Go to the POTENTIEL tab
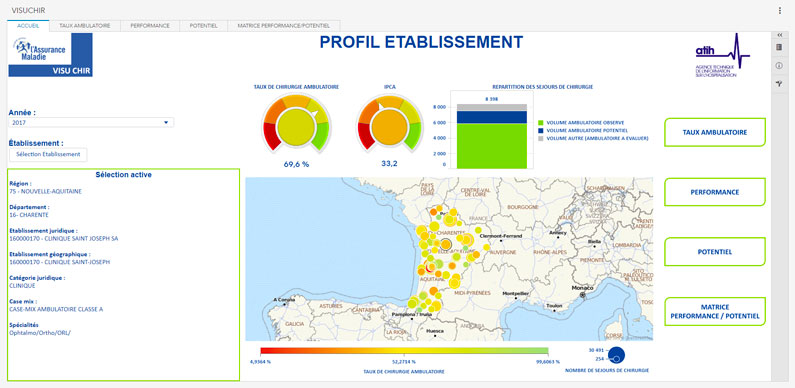795x388 pixels. point(203,25)
